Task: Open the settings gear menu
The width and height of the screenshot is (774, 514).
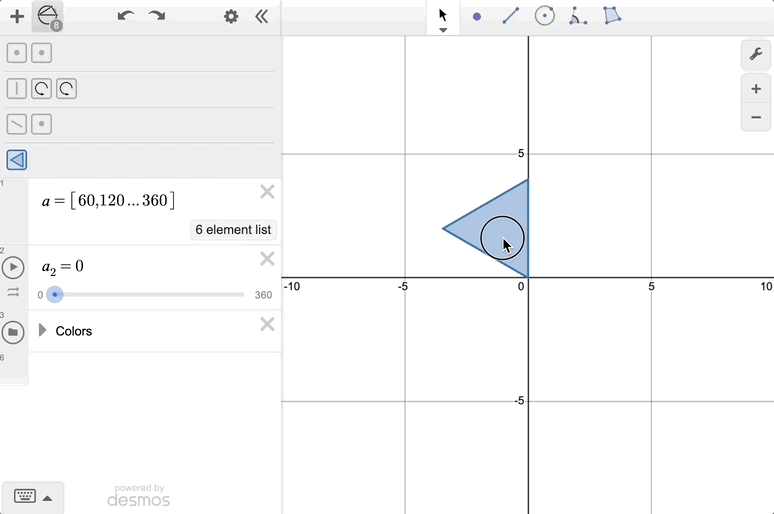Action: [231, 16]
